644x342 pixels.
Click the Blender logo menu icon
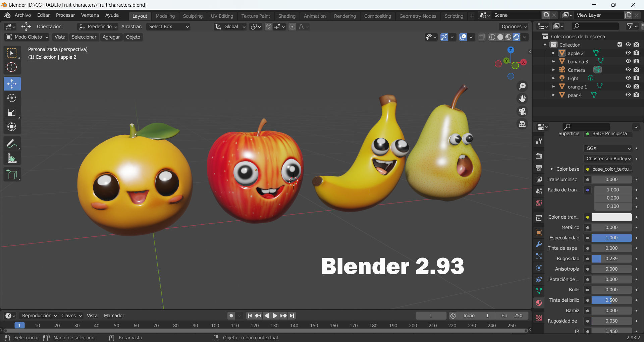click(7, 15)
